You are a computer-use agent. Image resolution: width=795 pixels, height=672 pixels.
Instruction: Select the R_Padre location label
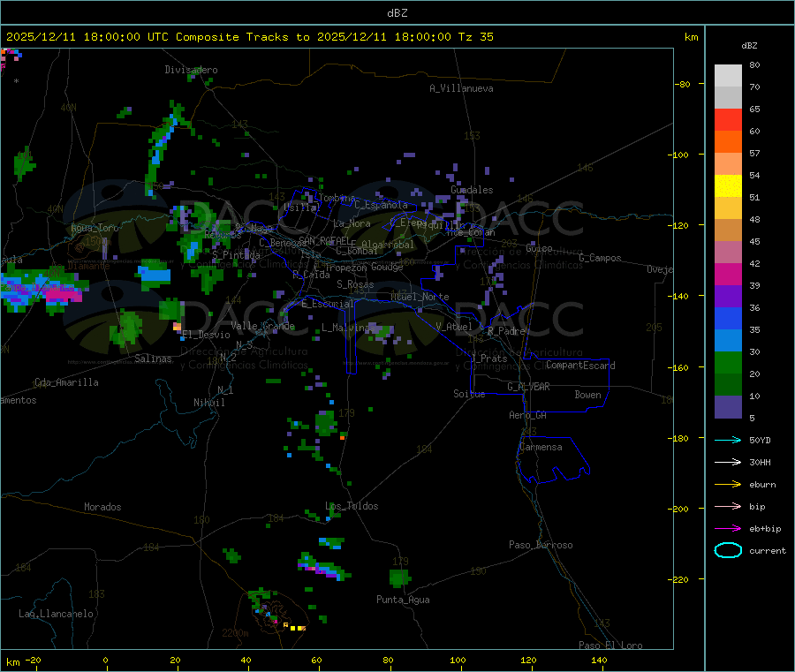point(506,331)
